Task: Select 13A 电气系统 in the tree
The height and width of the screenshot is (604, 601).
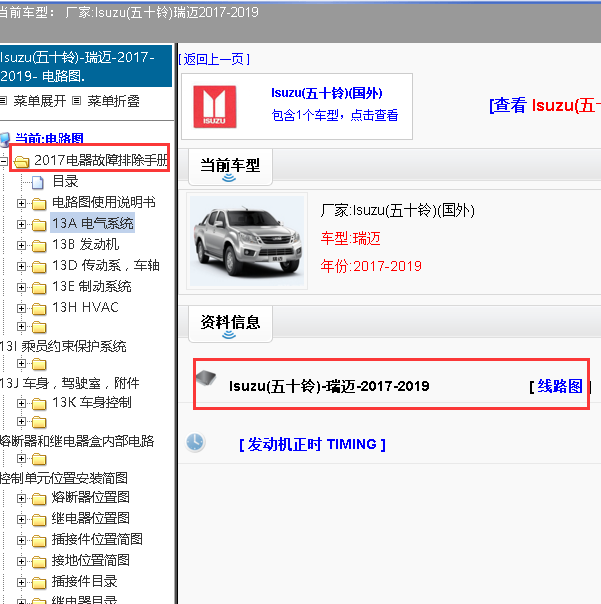Action: 92,223
